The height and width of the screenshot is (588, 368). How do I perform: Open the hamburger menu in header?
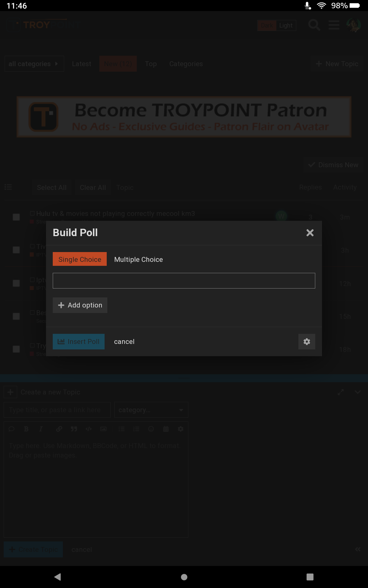(x=334, y=25)
